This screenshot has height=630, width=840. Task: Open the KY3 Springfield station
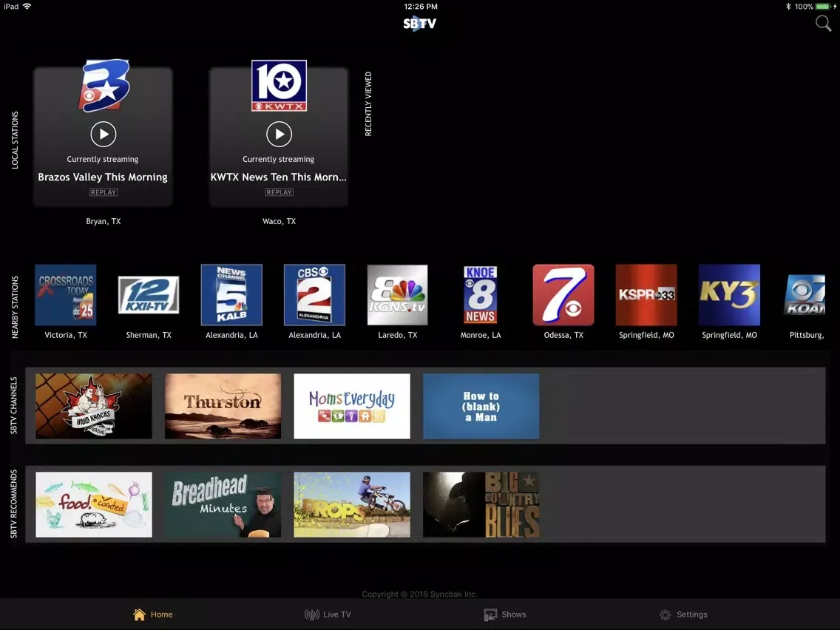(x=729, y=295)
